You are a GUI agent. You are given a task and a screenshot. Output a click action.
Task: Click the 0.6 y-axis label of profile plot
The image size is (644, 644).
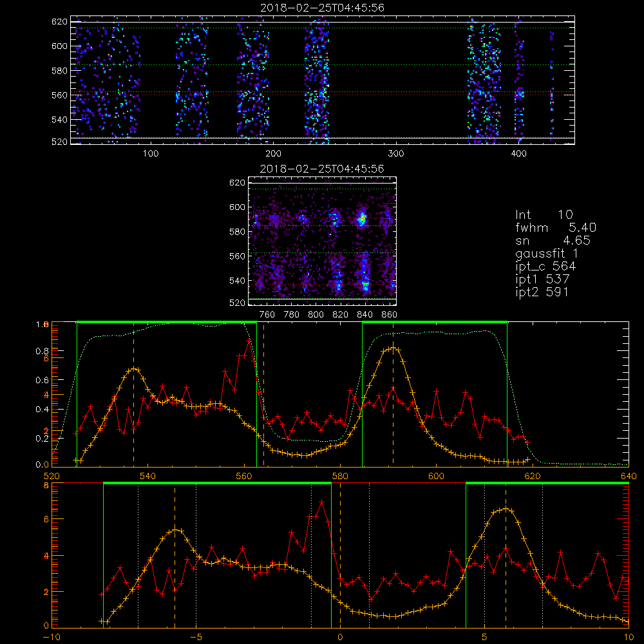click(x=42, y=381)
